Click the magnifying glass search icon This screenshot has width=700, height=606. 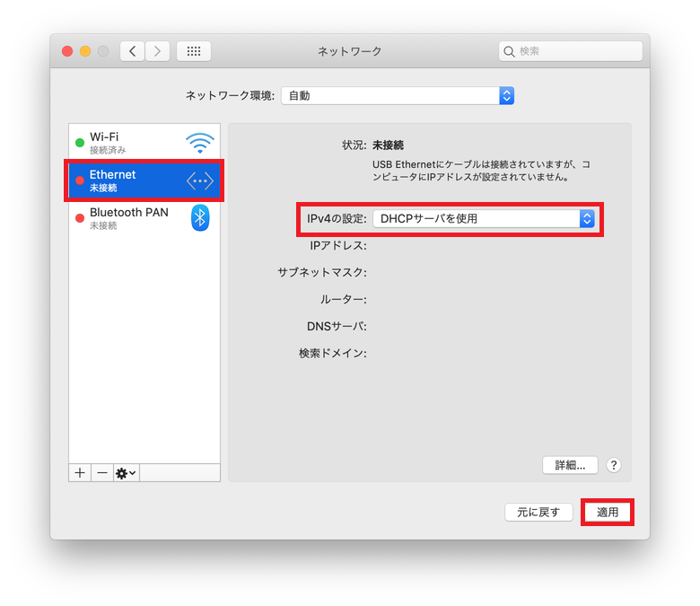[509, 52]
